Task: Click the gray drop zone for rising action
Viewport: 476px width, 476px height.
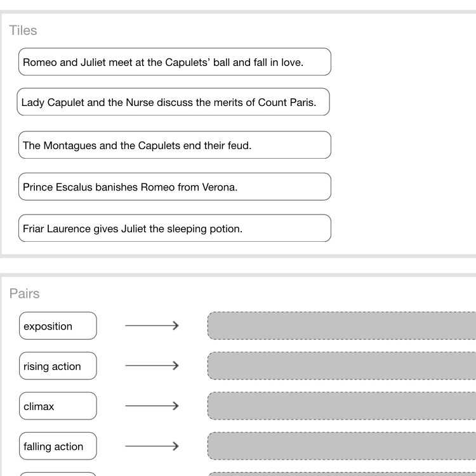Action: [341, 366]
